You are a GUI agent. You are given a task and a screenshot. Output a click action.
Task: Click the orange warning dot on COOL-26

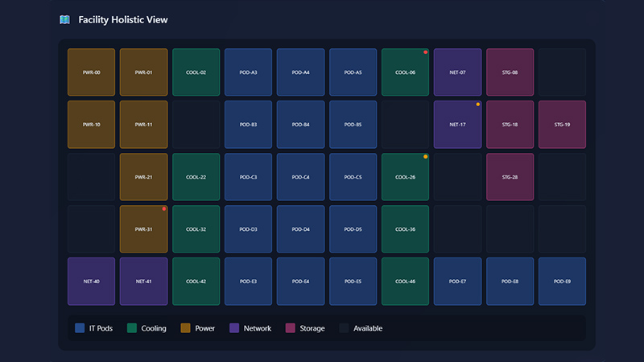click(426, 157)
